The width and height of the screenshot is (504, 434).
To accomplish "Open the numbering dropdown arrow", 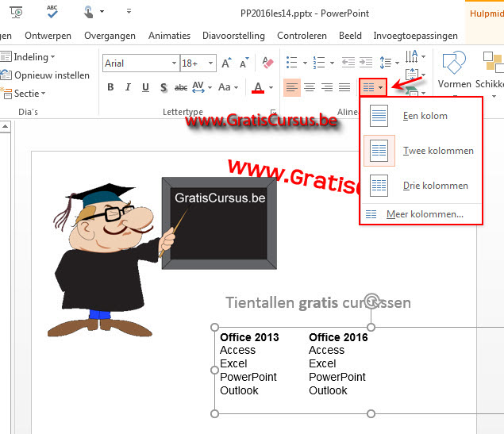I will 332,63.
